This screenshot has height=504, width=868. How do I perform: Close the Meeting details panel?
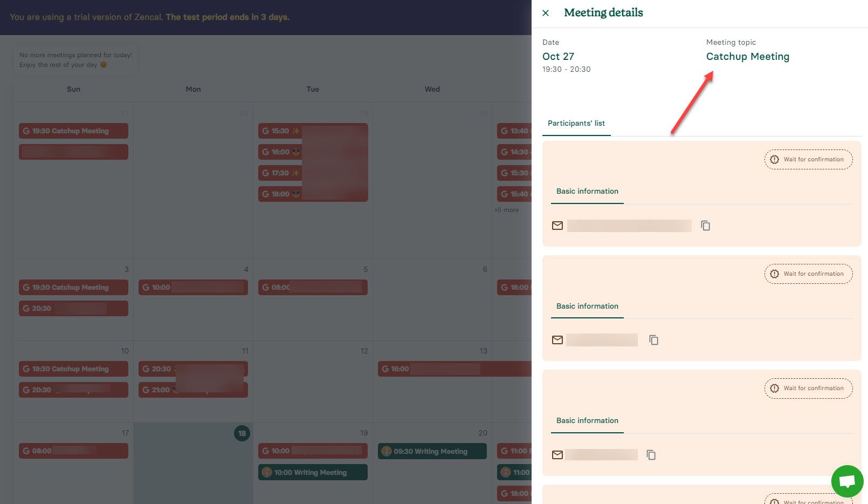(545, 12)
